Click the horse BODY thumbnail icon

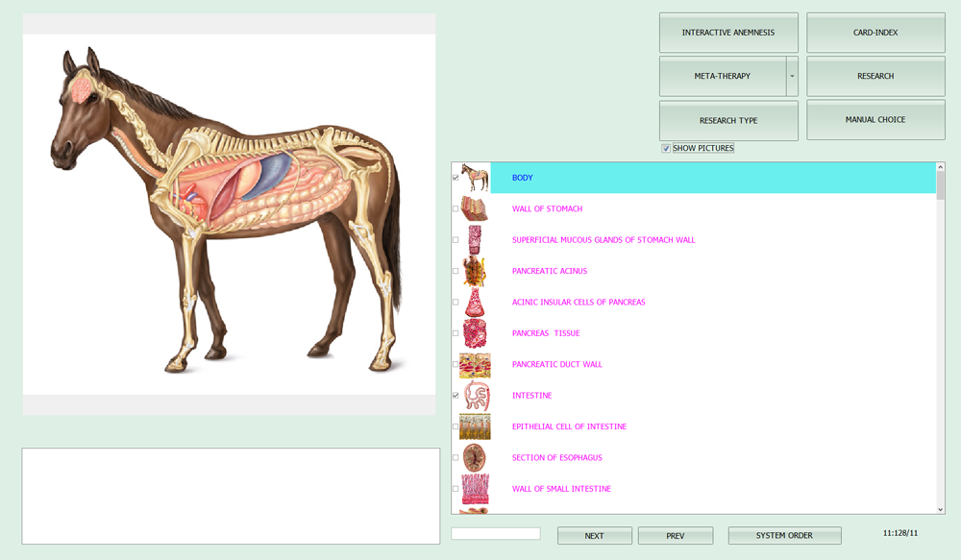(475, 178)
